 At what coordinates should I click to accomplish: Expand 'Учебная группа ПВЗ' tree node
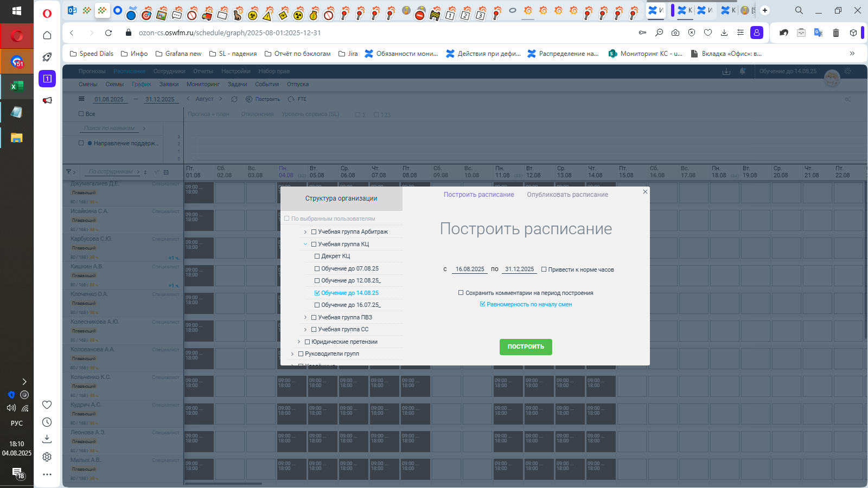[x=305, y=317]
